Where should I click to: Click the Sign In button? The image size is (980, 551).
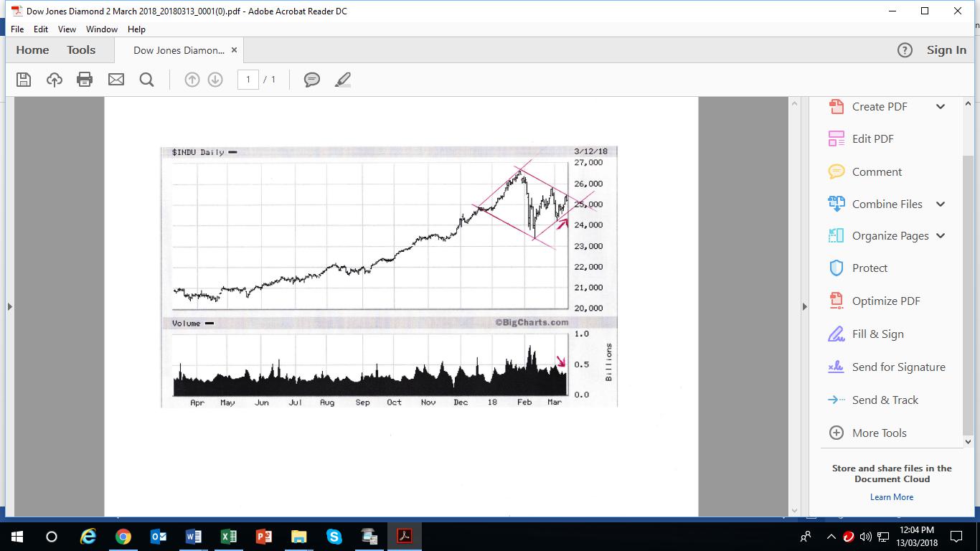(x=946, y=50)
